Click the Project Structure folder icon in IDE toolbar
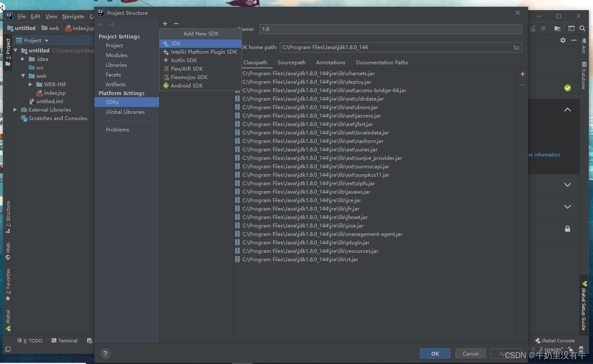 pos(557,28)
